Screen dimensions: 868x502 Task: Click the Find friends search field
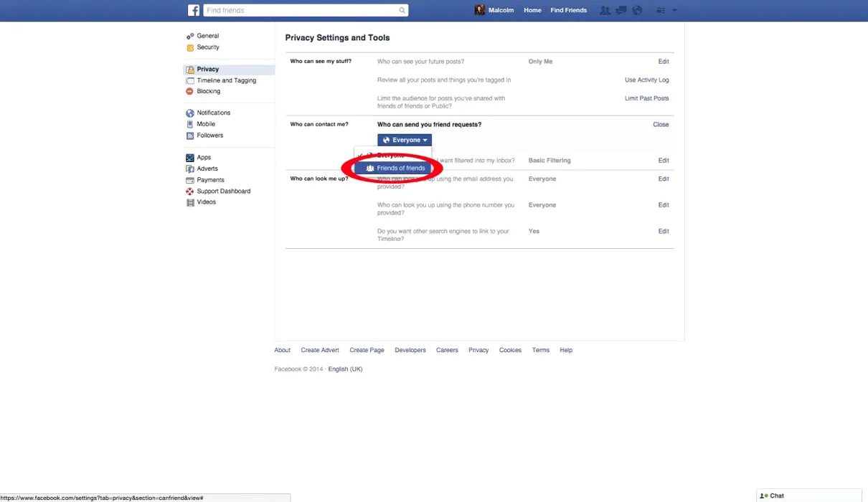click(301, 10)
